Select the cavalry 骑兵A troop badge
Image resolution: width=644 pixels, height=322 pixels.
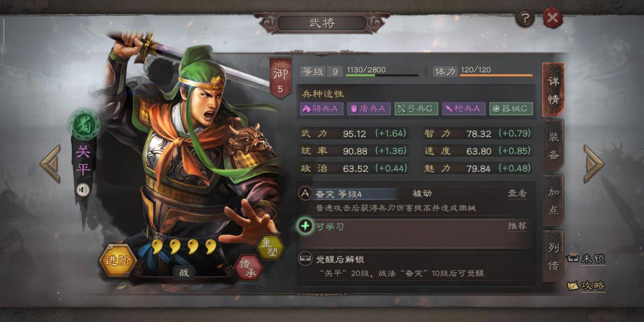[320, 109]
